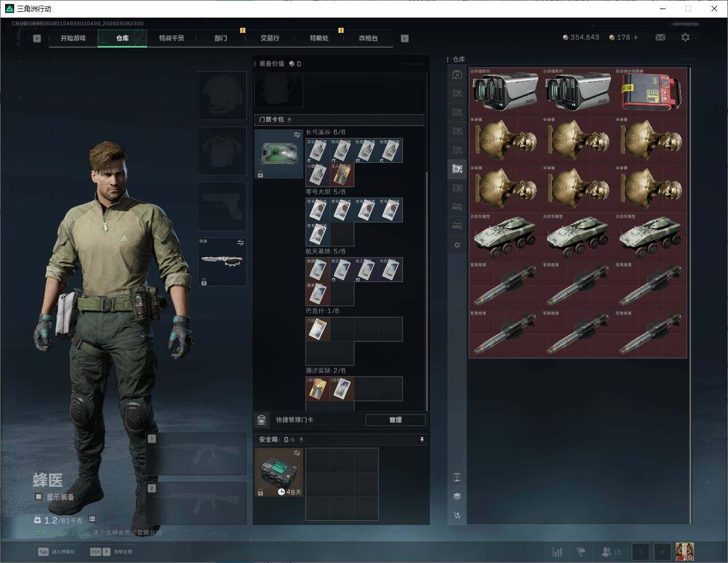Click the 航天基地: 5/6 label
The image size is (728, 563).
pos(325,251)
